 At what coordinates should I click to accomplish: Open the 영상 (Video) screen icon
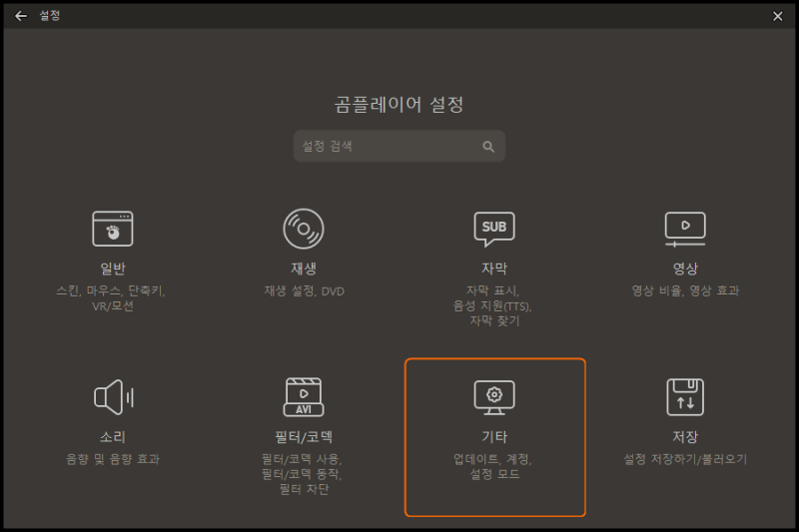(x=685, y=230)
